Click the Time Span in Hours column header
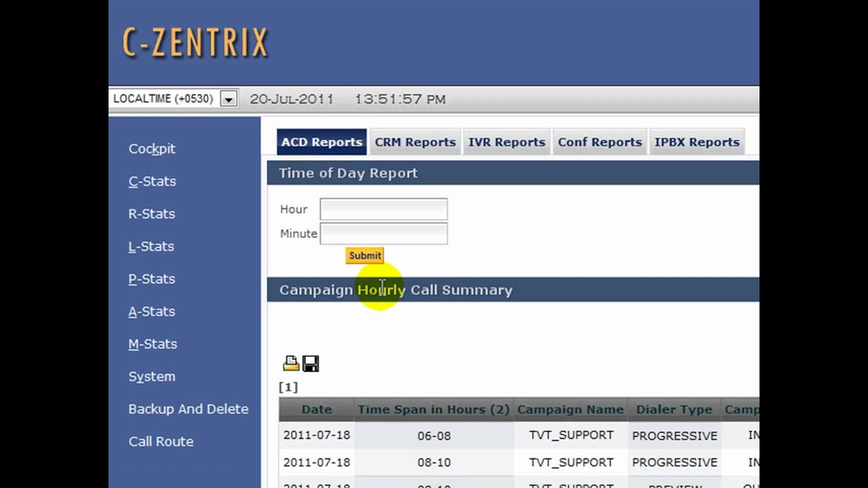 pyautogui.click(x=433, y=409)
